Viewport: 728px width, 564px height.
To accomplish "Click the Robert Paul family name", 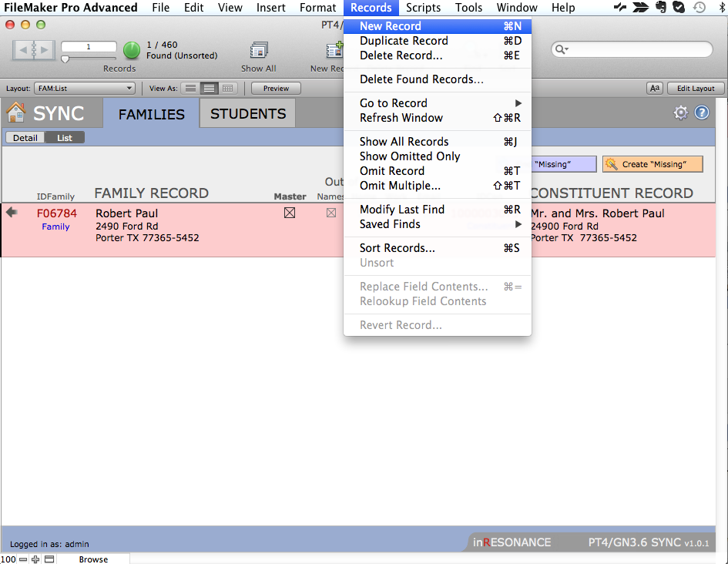I will (127, 213).
